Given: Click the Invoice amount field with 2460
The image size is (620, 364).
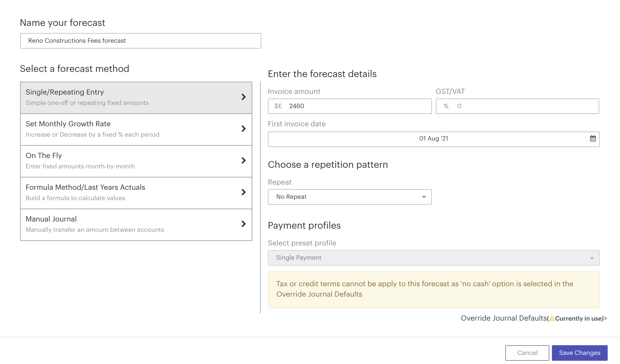Looking at the screenshot, I should point(350,106).
